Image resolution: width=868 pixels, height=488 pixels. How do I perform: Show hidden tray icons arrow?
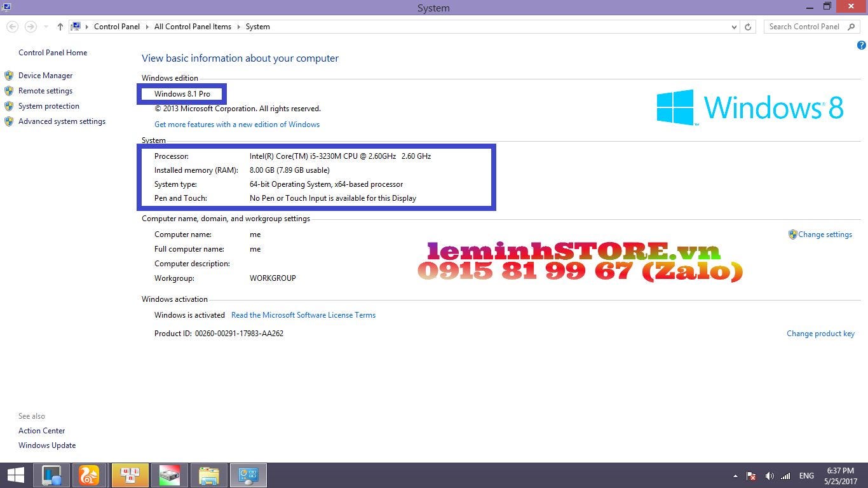coord(735,476)
